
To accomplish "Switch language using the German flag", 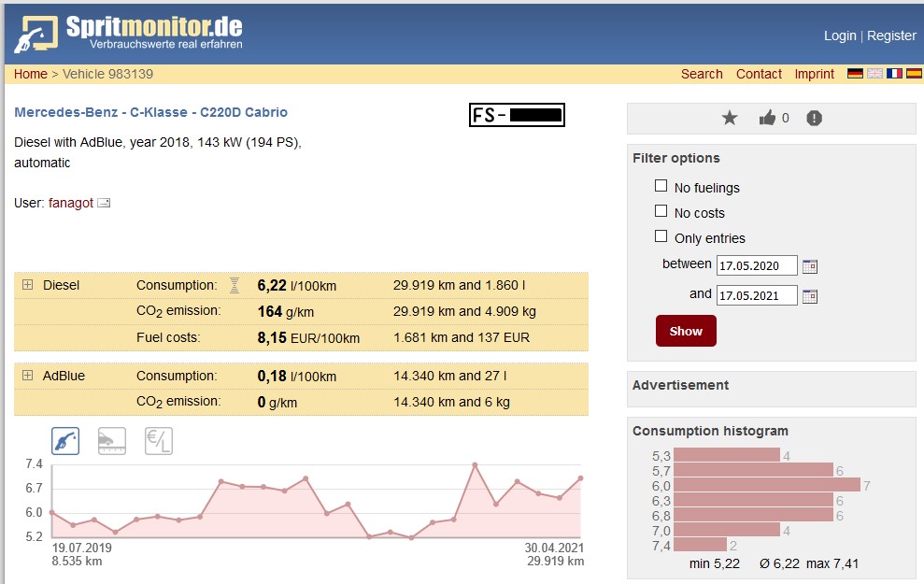I will (x=855, y=74).
